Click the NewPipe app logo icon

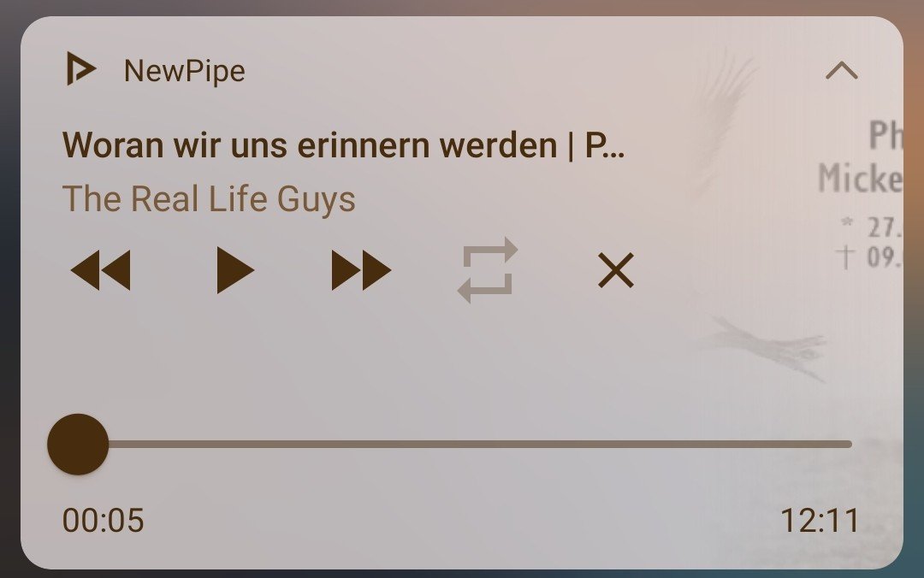point(80,68)
